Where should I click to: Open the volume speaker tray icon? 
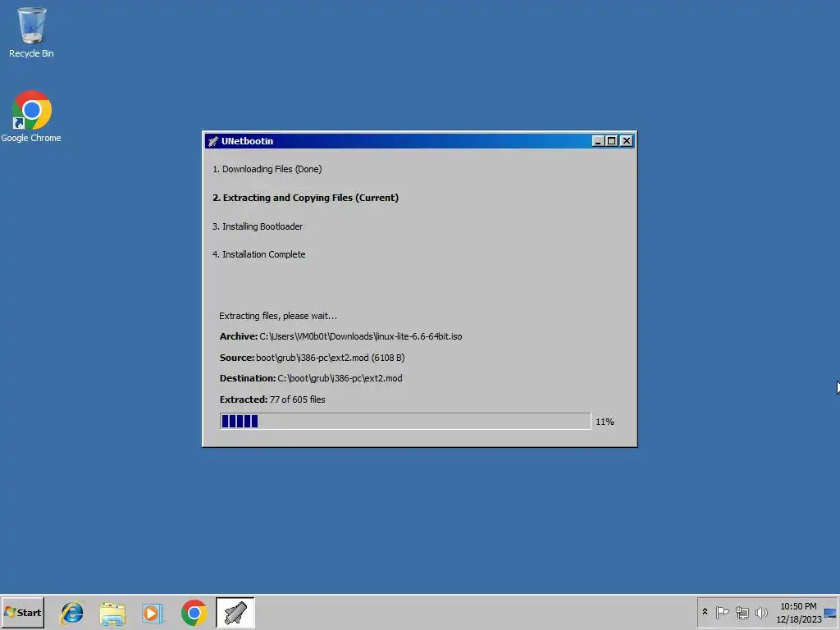pyautogui.click(x=761, y=612)
